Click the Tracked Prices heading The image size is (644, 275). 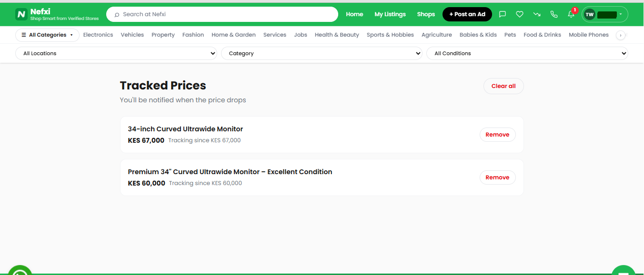coord(163,86)
